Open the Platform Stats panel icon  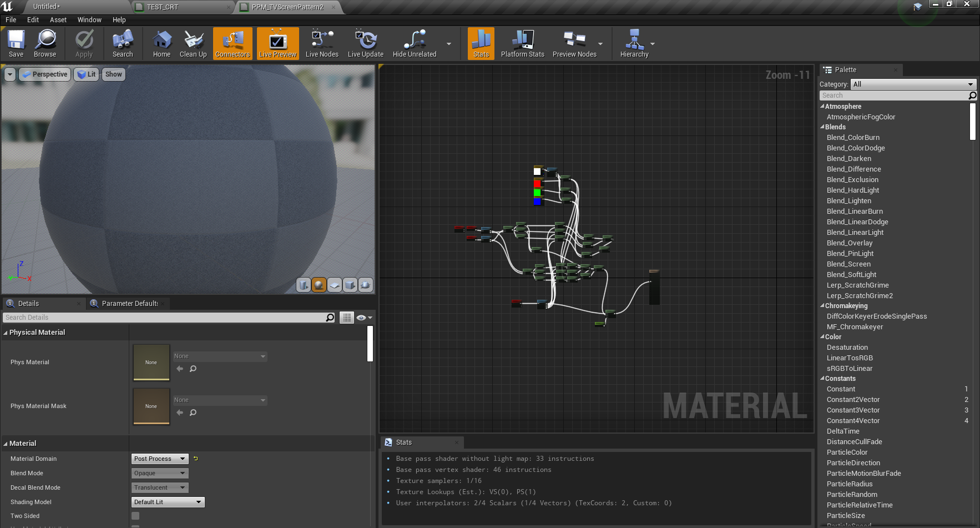point(522,43)
